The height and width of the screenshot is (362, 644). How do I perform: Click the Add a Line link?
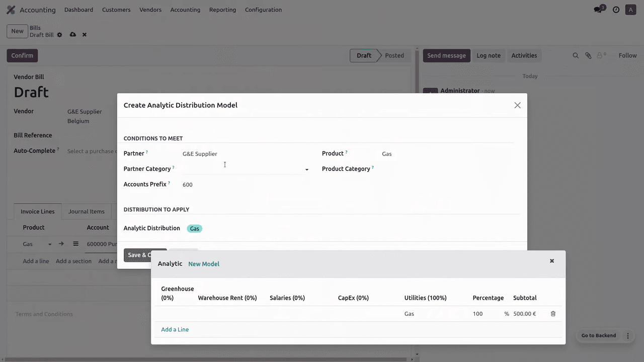pos(175,329)
